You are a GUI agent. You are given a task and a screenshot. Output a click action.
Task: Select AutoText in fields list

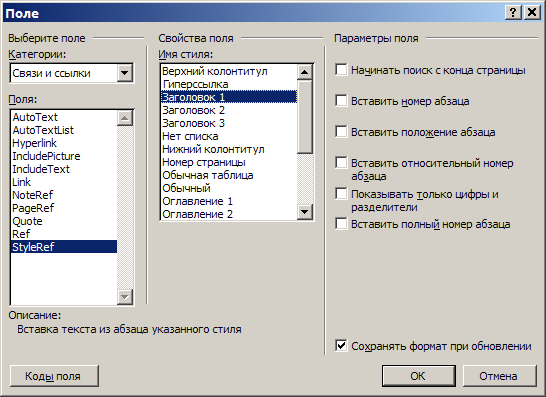click(64, 117)
